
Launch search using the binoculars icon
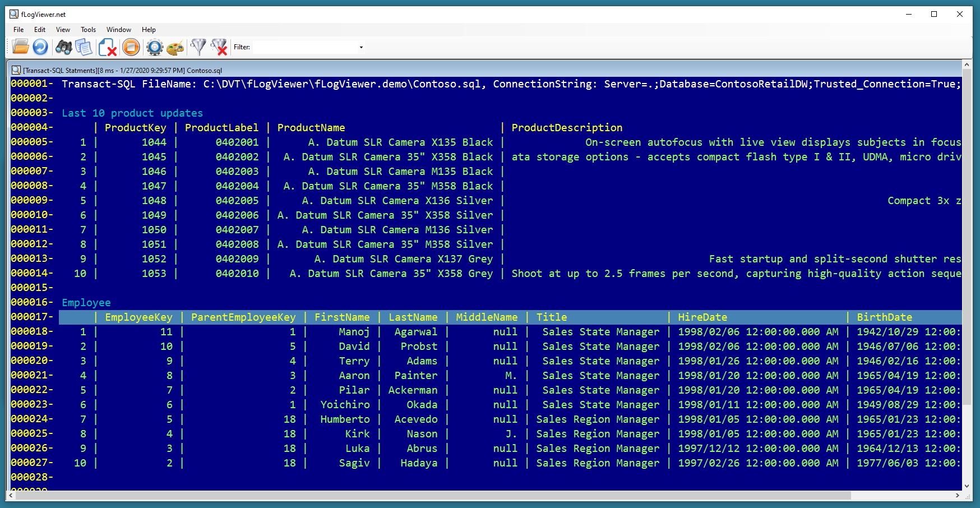63,47
